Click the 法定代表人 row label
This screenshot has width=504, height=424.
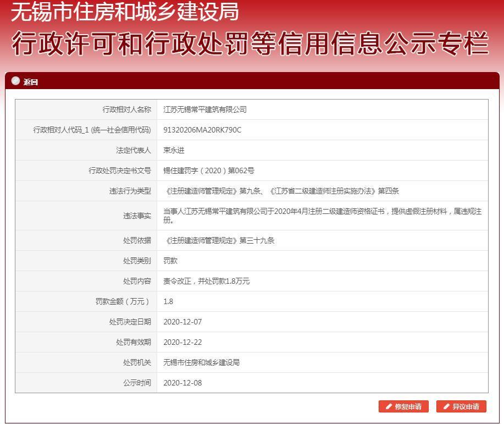click(134, 150)
